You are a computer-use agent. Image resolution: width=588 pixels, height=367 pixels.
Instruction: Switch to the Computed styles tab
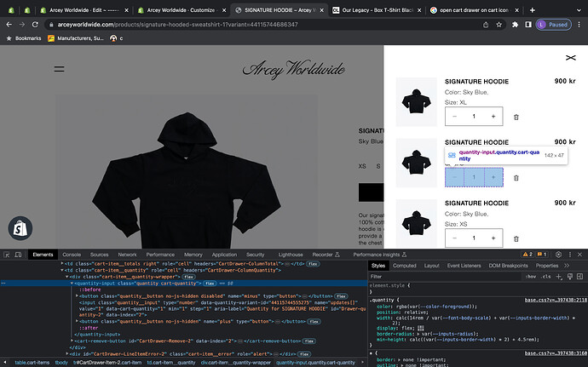point(404,266)
